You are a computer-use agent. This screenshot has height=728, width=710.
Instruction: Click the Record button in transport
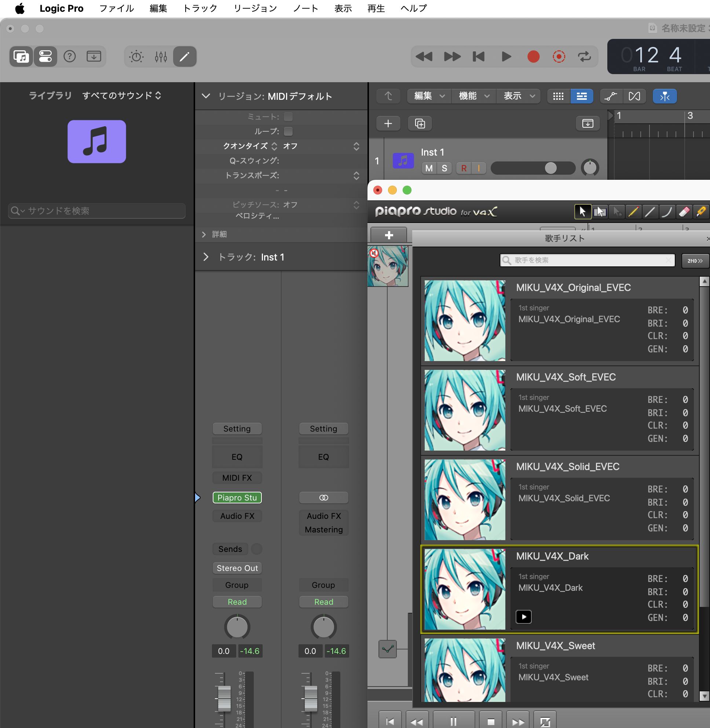[x=533, y=57]
